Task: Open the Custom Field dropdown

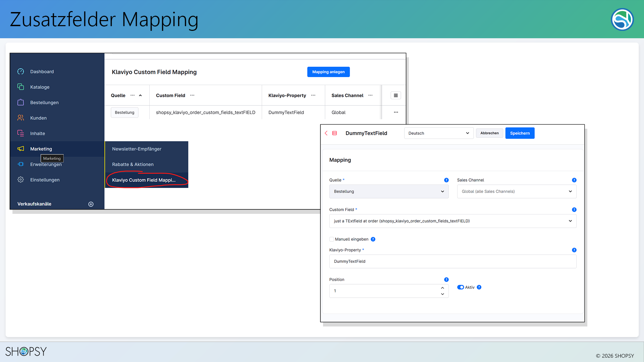Action: click(453, 221)
